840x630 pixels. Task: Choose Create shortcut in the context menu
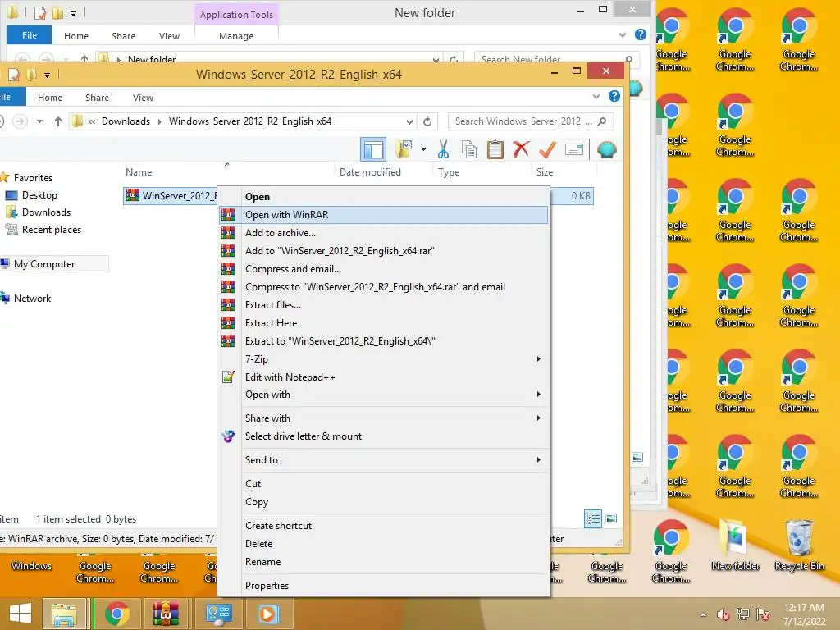tap(384, 526)
